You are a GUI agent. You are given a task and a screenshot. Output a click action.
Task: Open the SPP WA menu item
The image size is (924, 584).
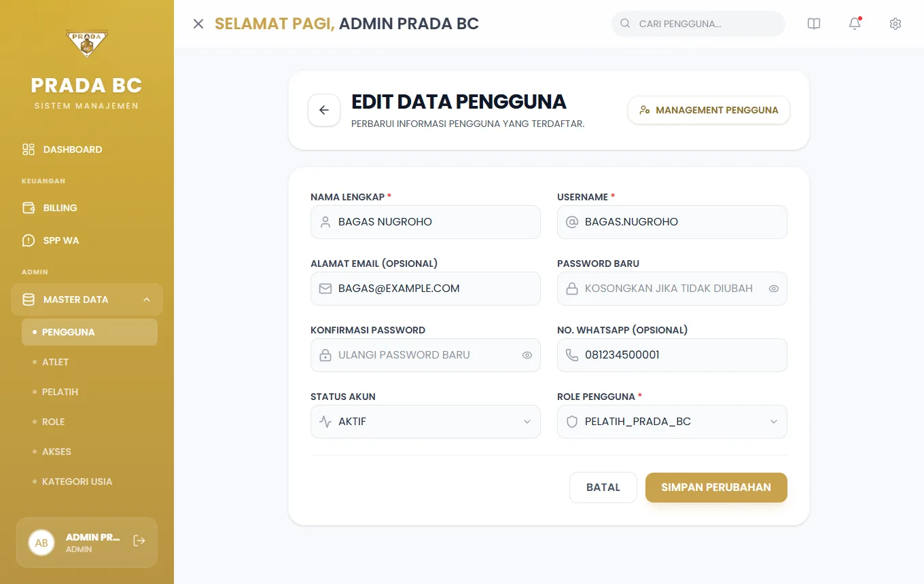coord(87,240)
